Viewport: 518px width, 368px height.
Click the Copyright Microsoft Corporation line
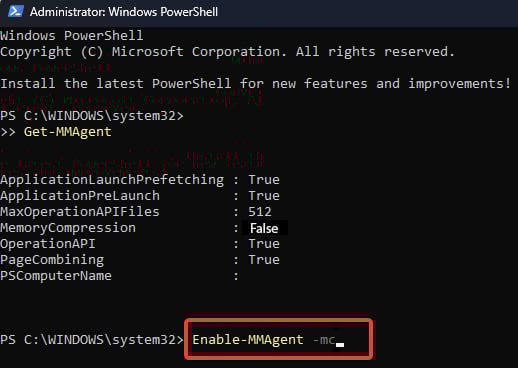[x=227, y=52]
